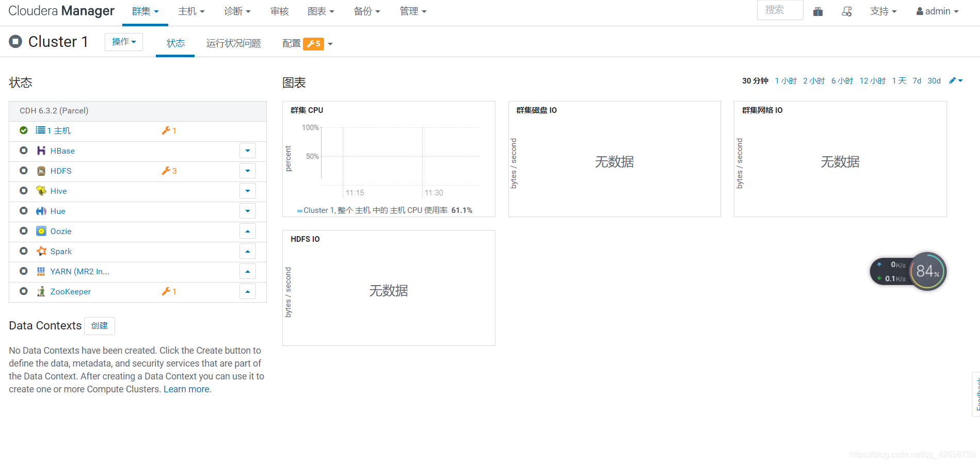Click the Oozie service icon
The width and height of the screenshot is (980, 464).
click(41, 231)
